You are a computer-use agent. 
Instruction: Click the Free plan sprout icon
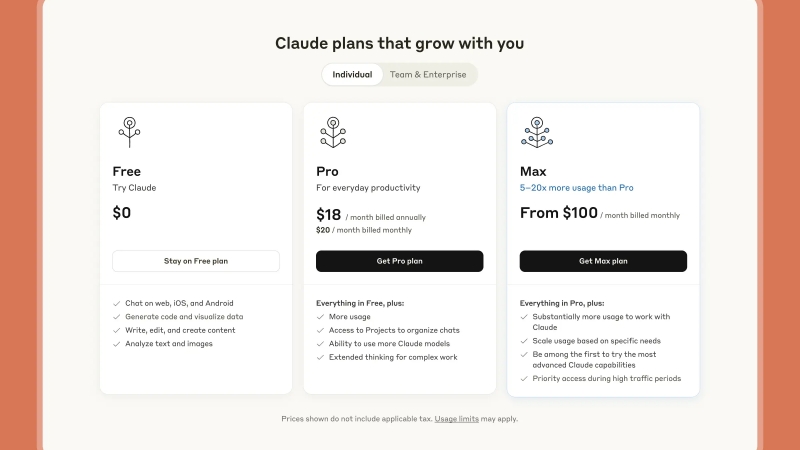128,133
